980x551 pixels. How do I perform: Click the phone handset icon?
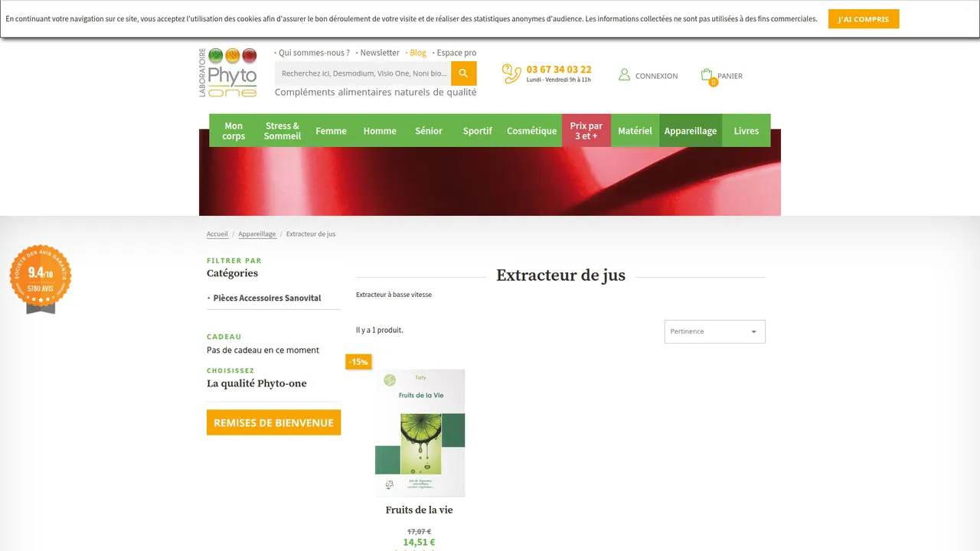(511, 73)
